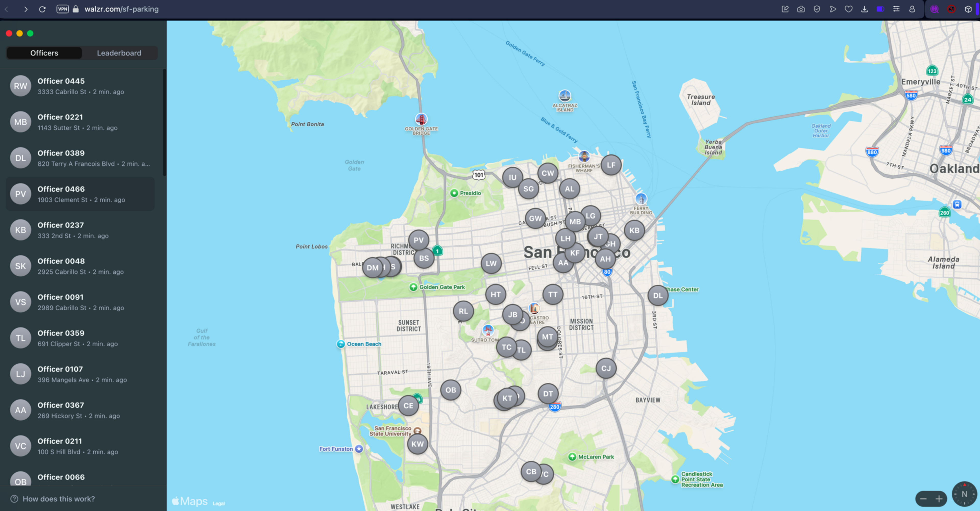Open the Legal link on the map
Viewport: 980px width, 511px height.
click(x=219, y=503)
